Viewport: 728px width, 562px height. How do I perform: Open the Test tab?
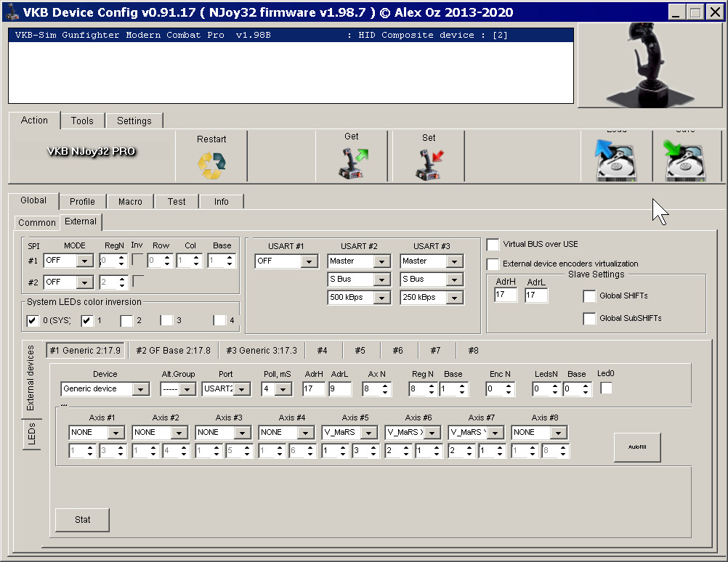(x=177, y=201)
